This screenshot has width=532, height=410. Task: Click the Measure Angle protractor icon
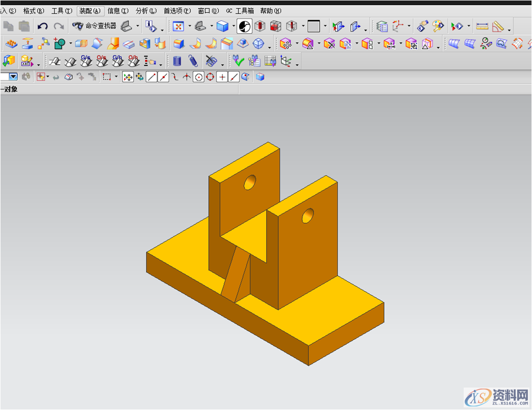(498, 26)
